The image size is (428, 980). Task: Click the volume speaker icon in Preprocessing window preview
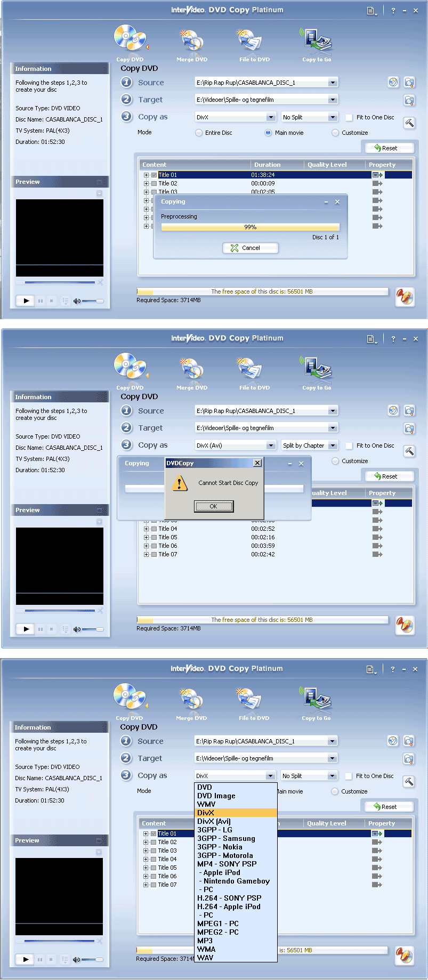(77, 301)
